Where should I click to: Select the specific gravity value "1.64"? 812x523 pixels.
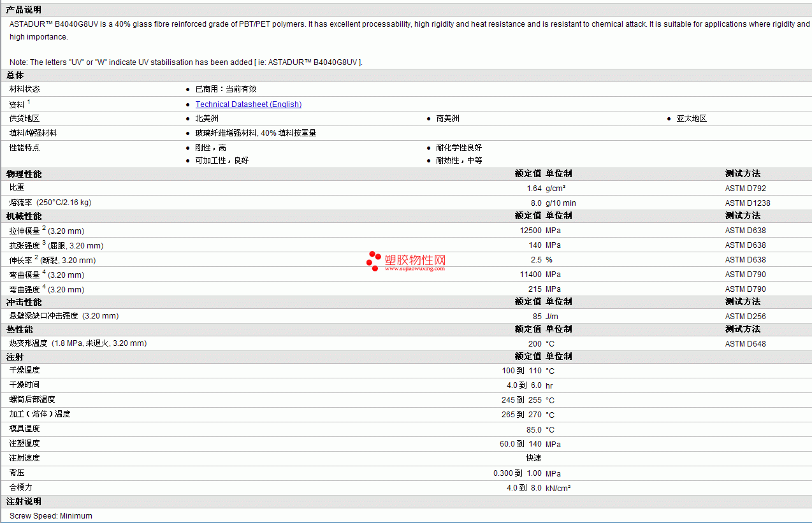pyautogui.click(x=534, y=189)
